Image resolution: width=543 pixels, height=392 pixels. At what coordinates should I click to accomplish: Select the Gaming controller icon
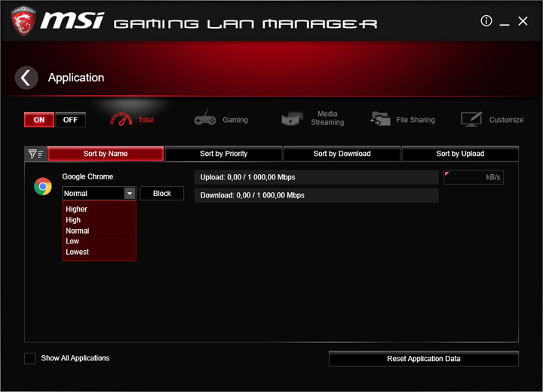pyautogui.click(x=204, y=118)
